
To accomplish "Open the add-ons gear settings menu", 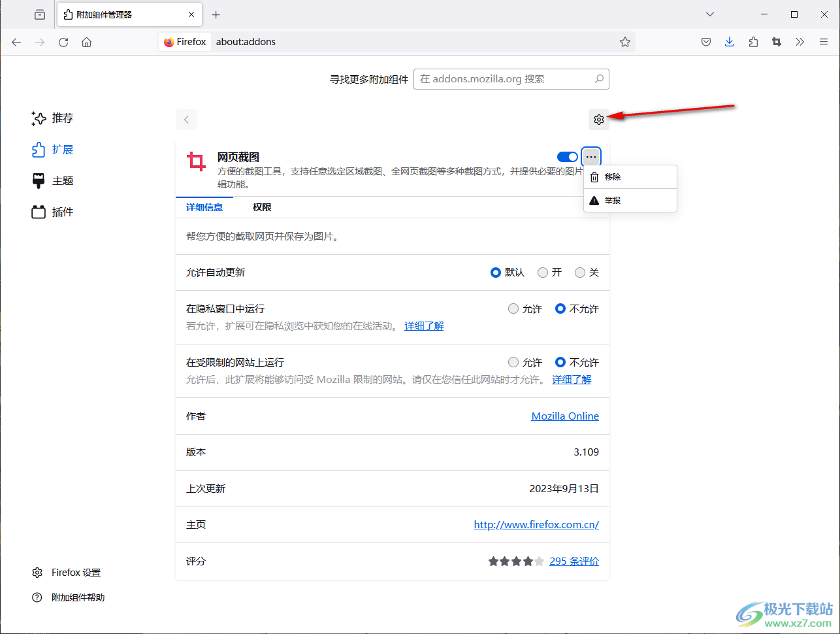I will (598, 120).
